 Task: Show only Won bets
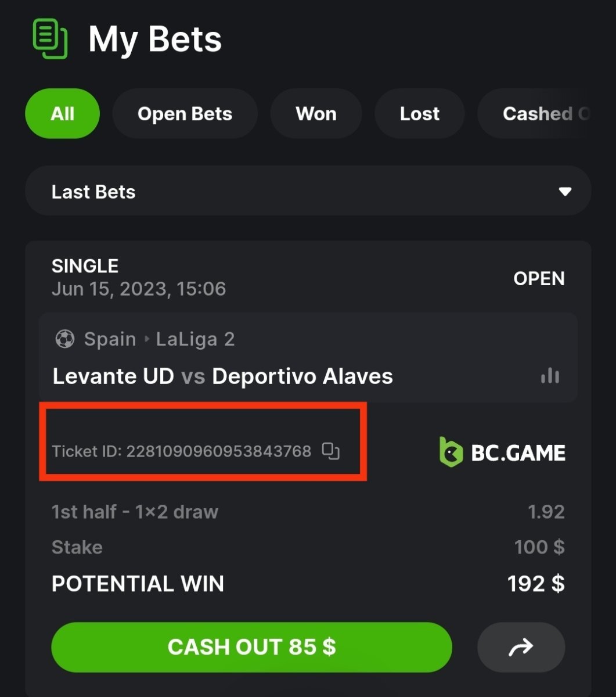(316, 114)
